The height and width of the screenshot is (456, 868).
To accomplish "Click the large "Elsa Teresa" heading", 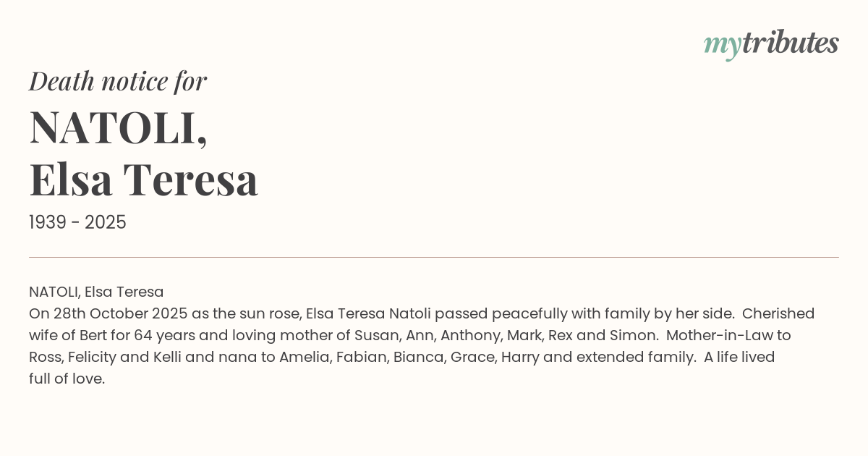I will coord(143,180).
